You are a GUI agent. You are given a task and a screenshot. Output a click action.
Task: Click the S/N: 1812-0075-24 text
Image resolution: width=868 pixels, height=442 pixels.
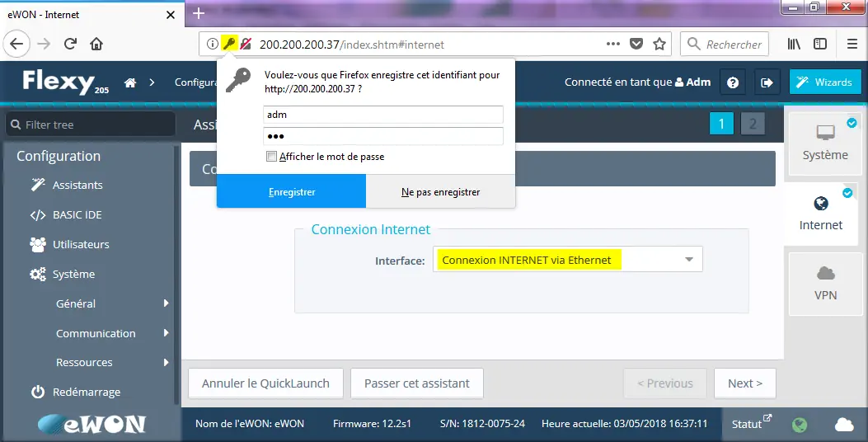483,424
